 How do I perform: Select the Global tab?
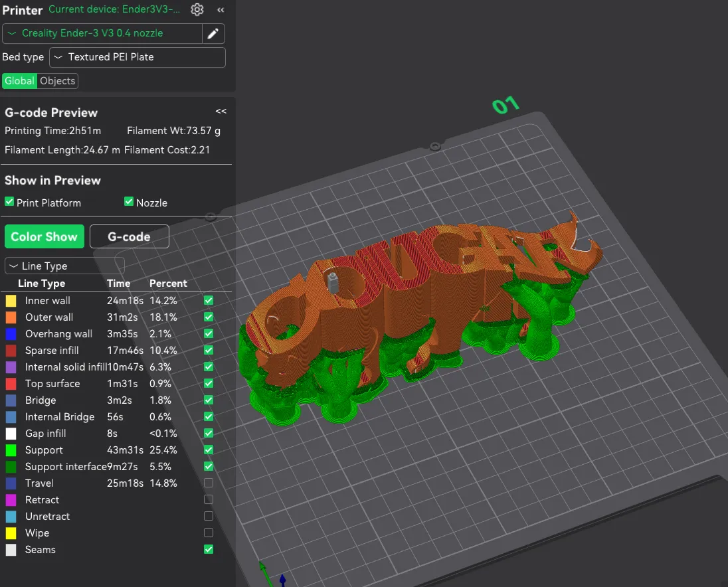(x=19, y=81)
